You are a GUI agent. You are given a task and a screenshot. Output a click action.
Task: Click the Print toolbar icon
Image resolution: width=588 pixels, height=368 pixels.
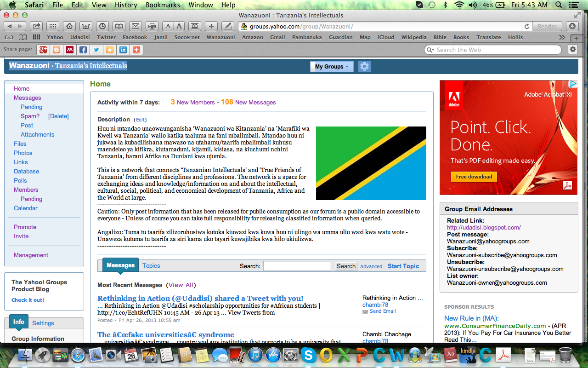point(153,26)
